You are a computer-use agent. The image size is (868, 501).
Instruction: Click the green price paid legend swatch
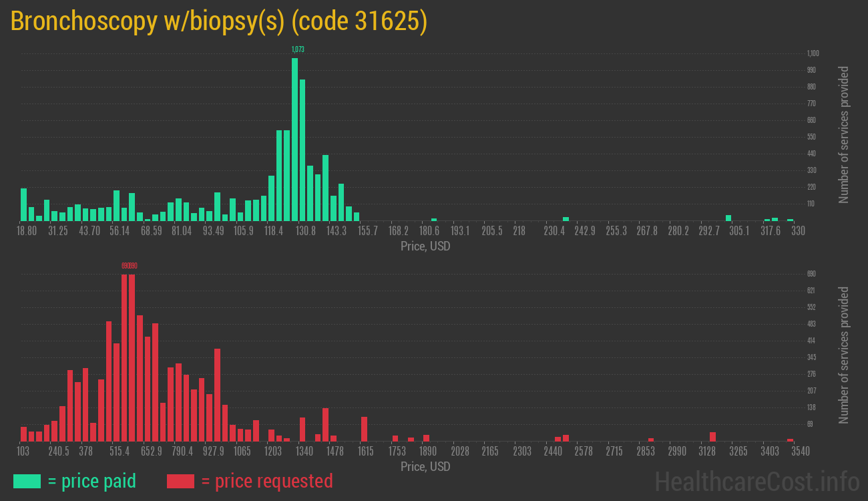pyautogui.click(x=27, y=481)
